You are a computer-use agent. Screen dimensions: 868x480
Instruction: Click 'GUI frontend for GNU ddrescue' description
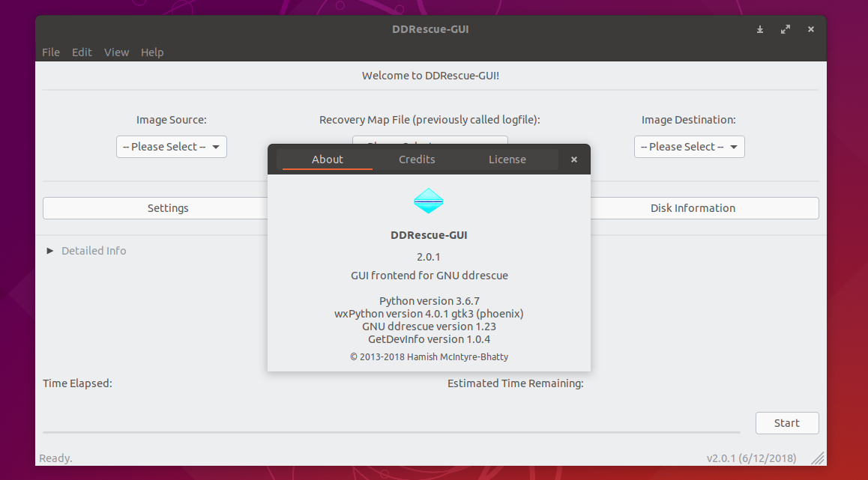pos(429,276)
